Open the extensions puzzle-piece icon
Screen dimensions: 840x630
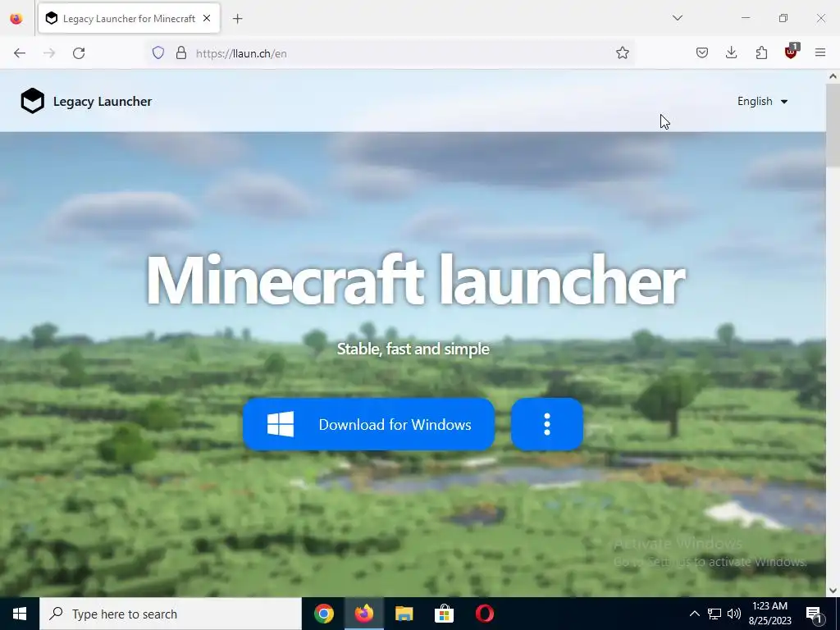(x=761, y=52)
